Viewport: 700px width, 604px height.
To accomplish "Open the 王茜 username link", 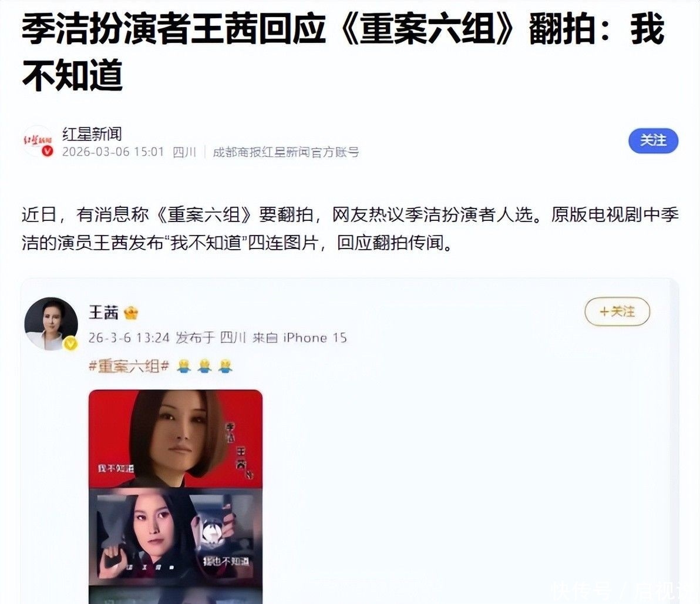I will click(x=103, y=312).
